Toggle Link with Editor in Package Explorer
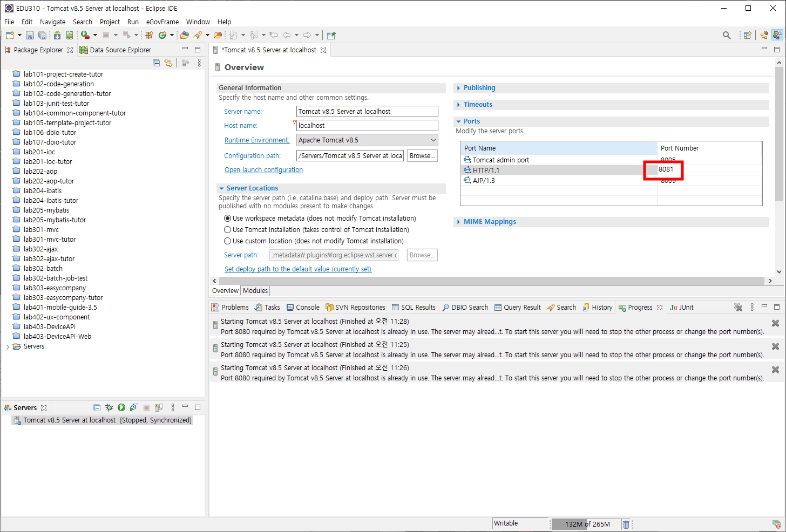The width and height of the screenshot is (786, 532). pos(168,63)
